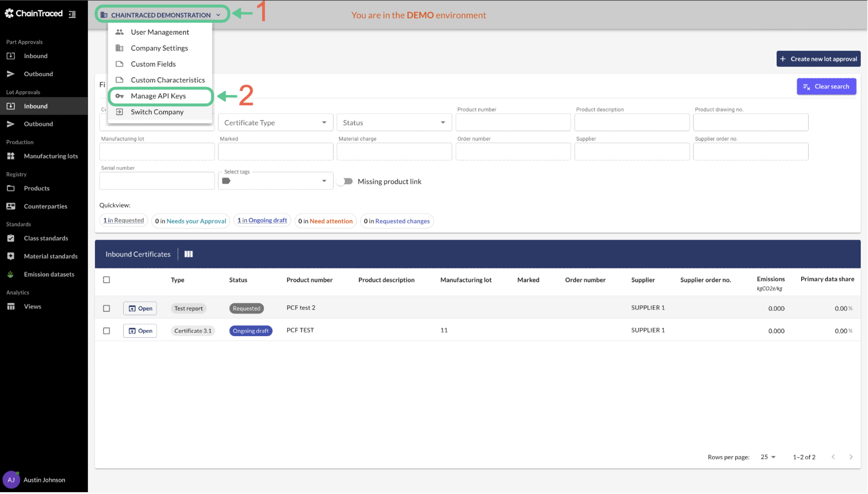Select Manage API Keys menu entry
This screenshot has height=494, width=868.
tap(158, 96)
